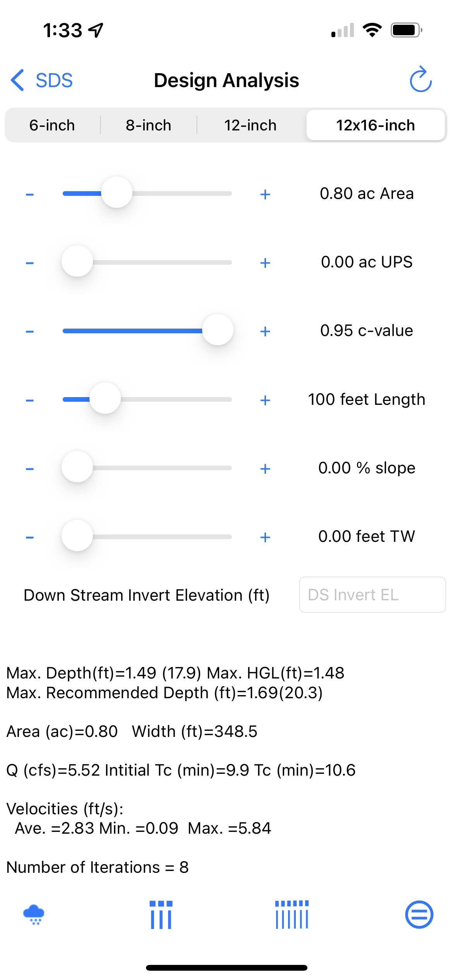Choose the 12-inch segment
453x980 pixels.
tap(251, 125)
